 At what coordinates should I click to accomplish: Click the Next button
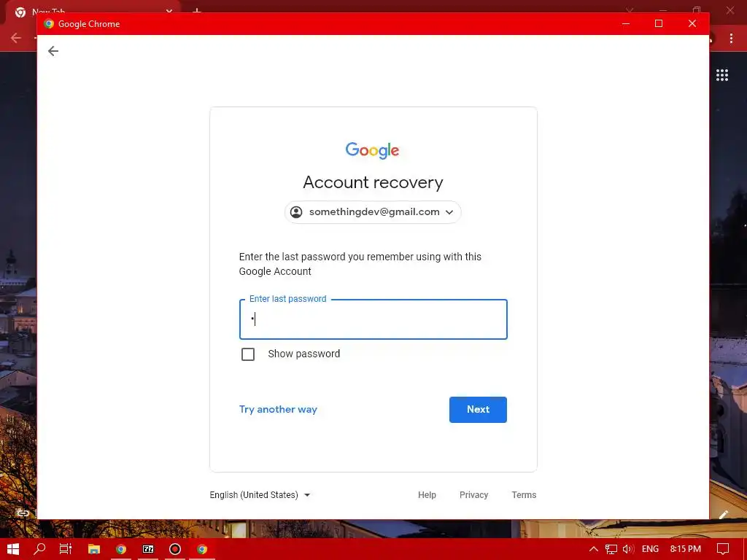click(x=478, y=410)
